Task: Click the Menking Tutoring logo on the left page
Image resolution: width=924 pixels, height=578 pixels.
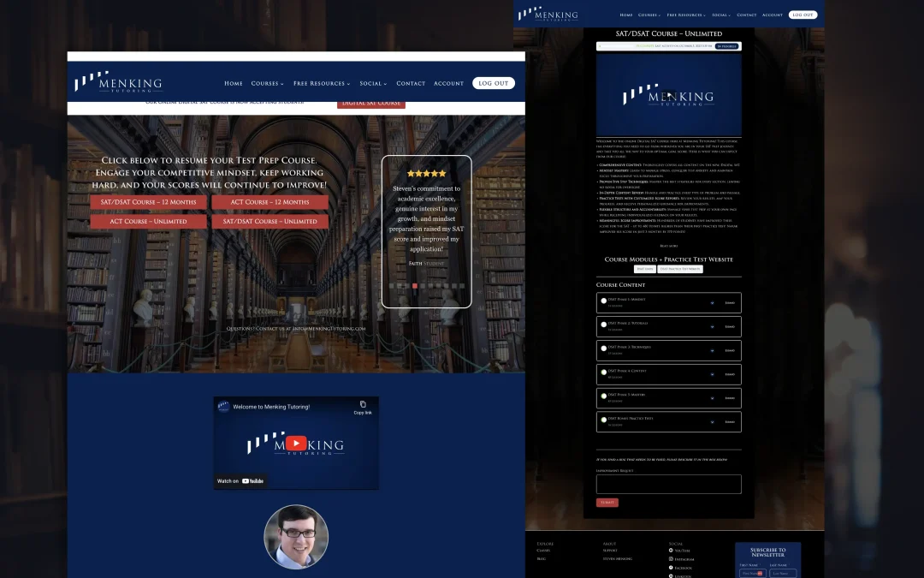Action: pos(118,82)
